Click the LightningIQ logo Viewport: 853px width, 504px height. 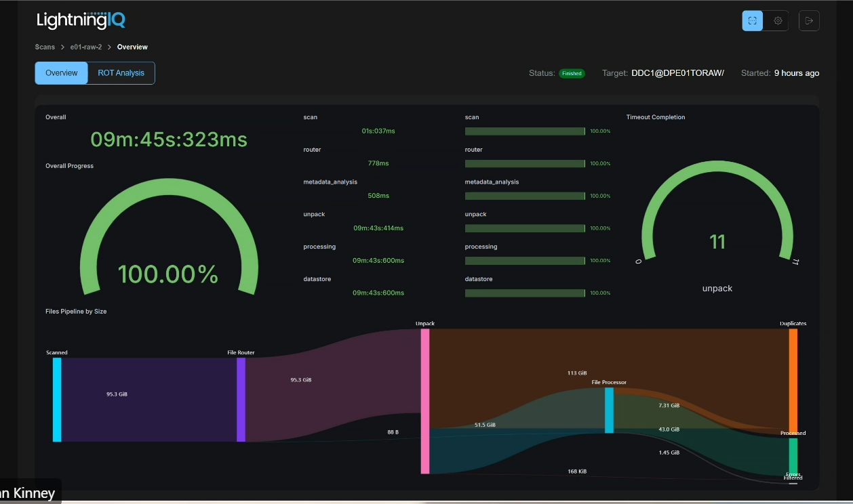coord(81,21)
